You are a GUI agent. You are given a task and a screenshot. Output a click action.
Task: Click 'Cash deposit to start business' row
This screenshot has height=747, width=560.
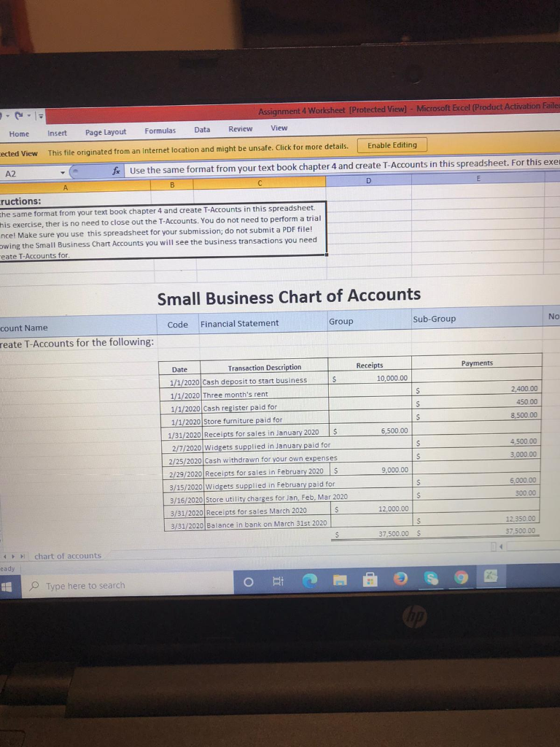pos(254,381)
